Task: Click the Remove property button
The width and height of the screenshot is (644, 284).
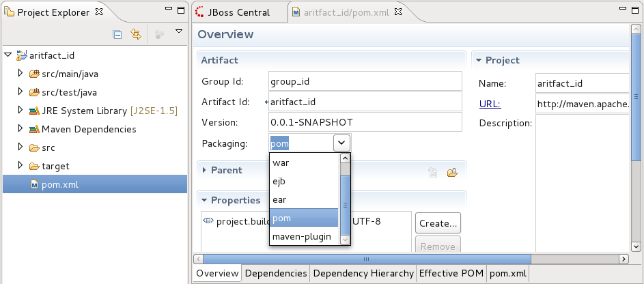Action: (x=438, y=244)
